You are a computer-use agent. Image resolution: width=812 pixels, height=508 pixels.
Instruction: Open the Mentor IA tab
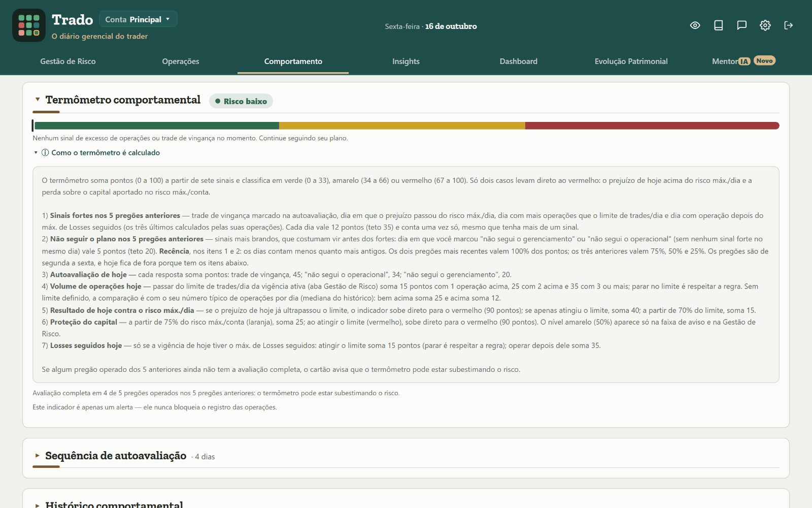[x=731, y=61]
